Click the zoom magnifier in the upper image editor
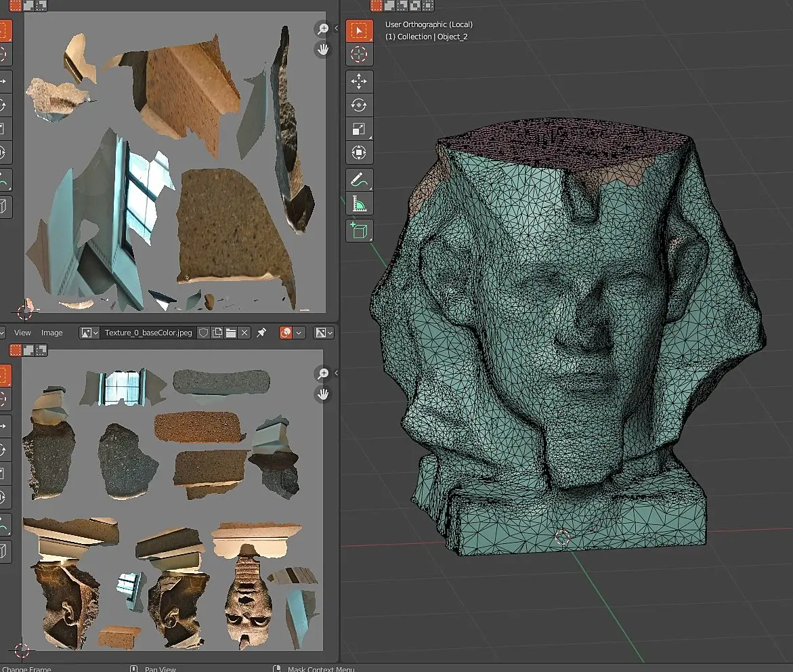 coord(323,28)
